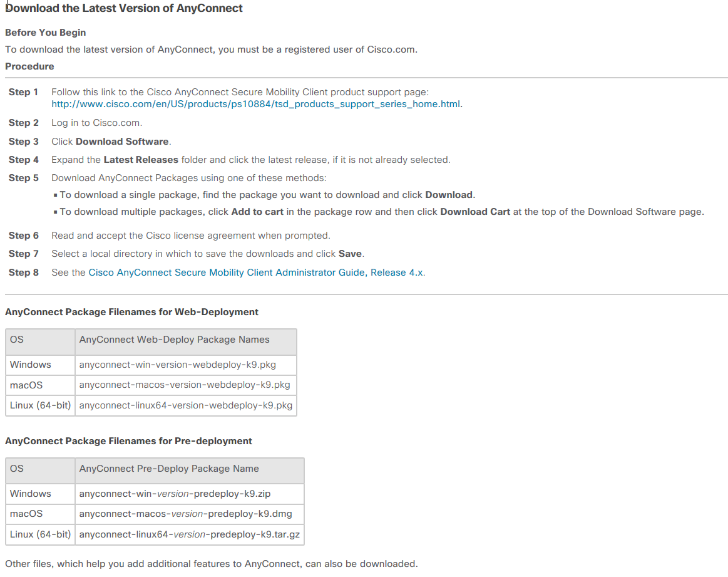Click cell 'anyconnect-macos-version-webdeploy-k9.pkg'
Screen dimensions: 728x577
186,385
